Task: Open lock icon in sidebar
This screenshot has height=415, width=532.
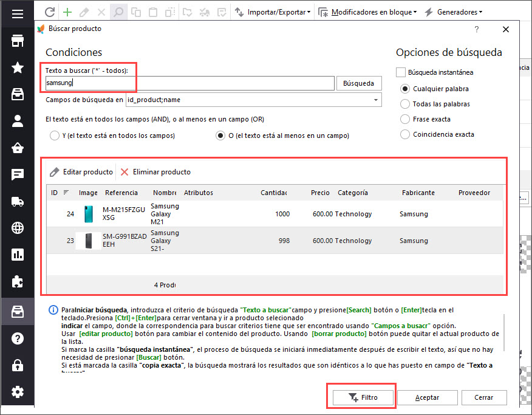Action: 17,365
